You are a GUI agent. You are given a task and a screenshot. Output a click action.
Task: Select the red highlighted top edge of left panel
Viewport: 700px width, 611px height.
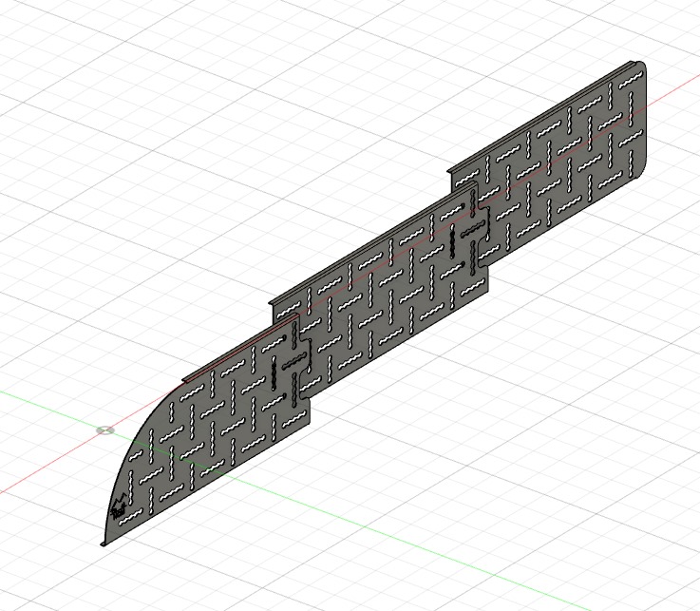[237, 347]
